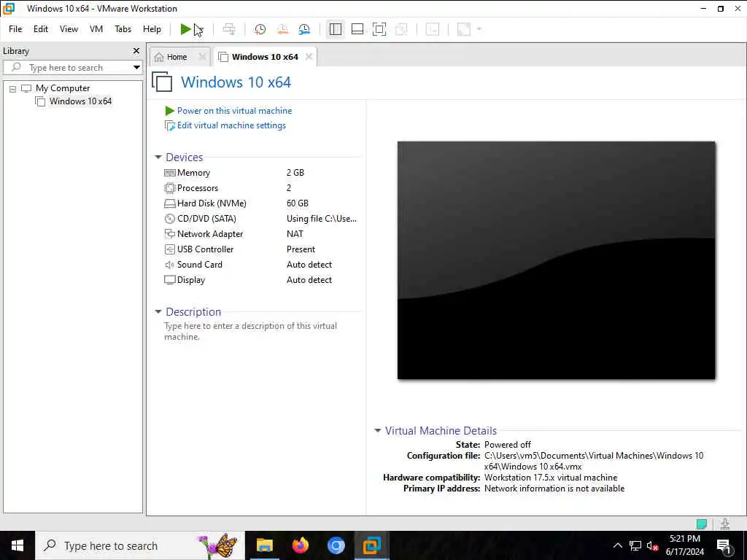The image size is (747, 560).
Task: Open the Edit menu
Action: 41,29
